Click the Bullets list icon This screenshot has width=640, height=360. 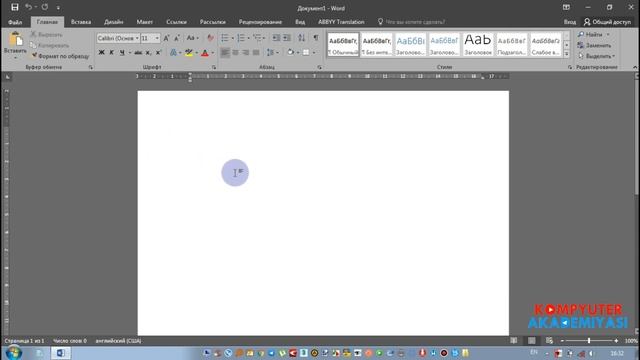click(x=225, y=38)
